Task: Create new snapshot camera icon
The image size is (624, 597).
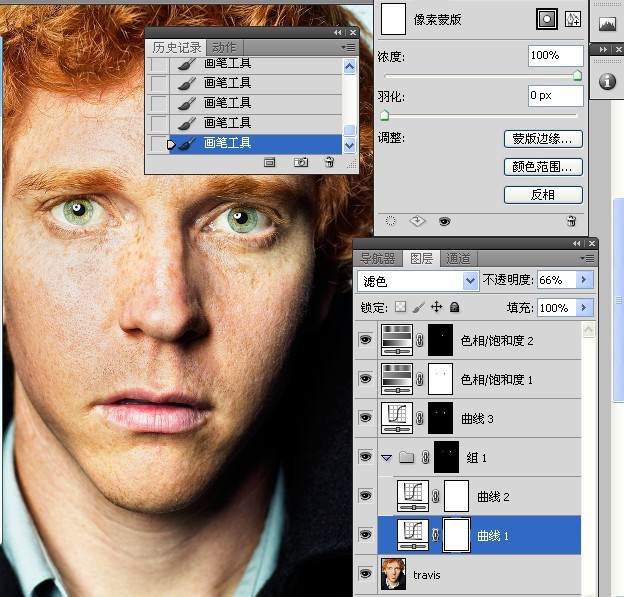Action: click(x=301, y=162)
